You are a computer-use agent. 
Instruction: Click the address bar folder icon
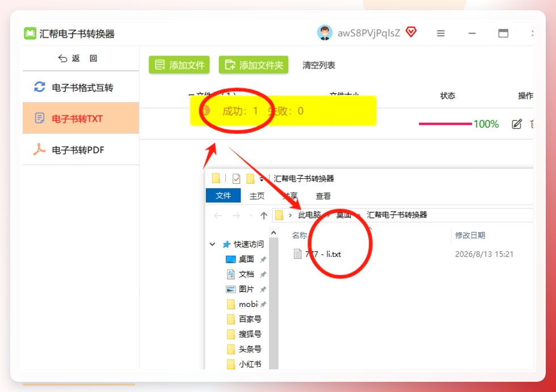[279, 215]
